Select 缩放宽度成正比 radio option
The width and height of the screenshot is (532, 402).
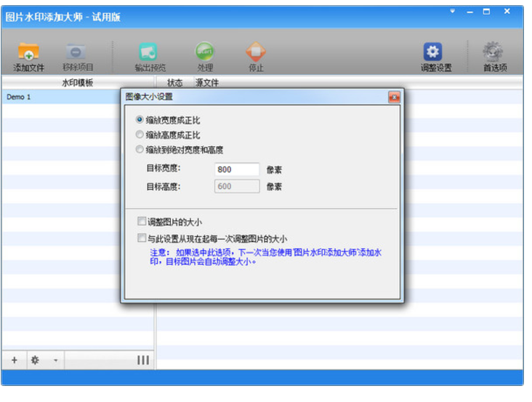(x=140, y=119)
